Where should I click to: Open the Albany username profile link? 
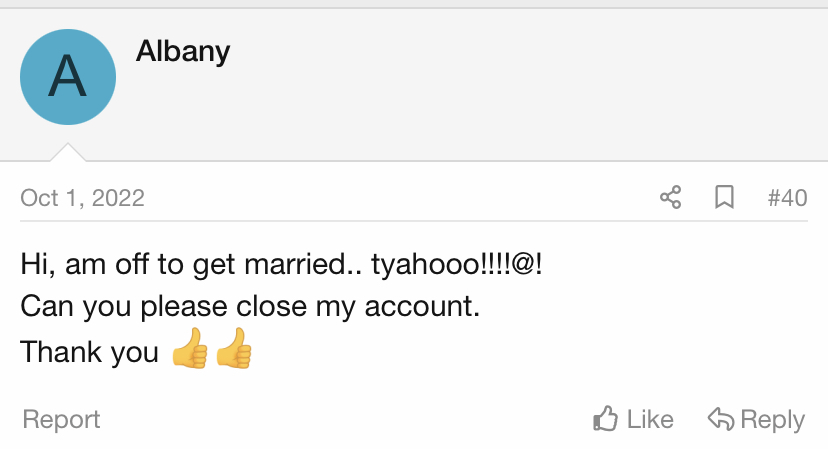183,50
